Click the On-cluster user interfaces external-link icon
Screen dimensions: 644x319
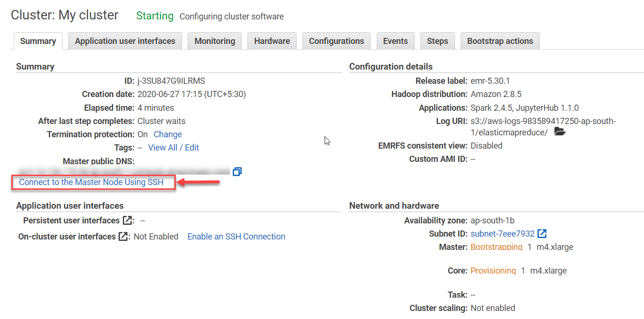click(123, 237)
